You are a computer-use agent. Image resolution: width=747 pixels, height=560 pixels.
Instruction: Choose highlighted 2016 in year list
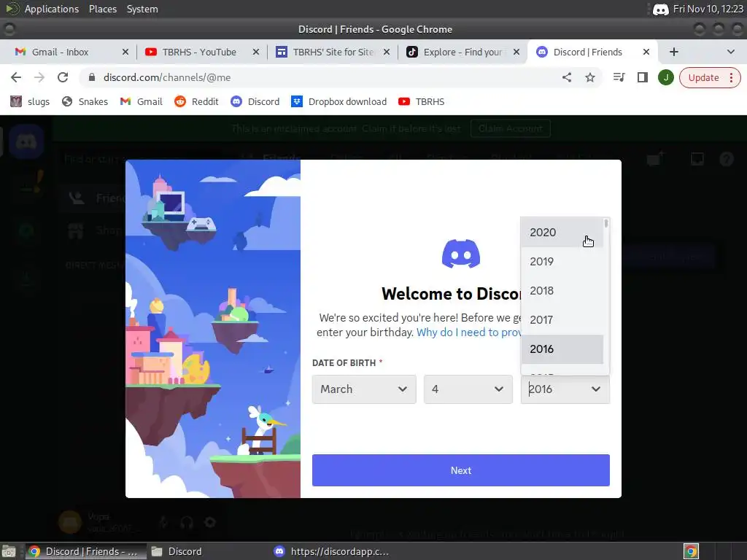click(x=562, y=349)
